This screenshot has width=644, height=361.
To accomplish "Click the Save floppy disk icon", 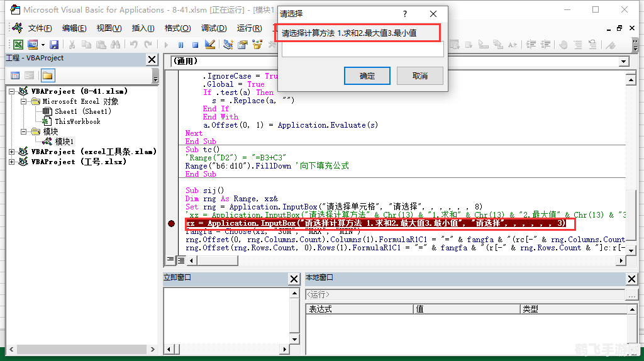I will [x=54, y=45].
